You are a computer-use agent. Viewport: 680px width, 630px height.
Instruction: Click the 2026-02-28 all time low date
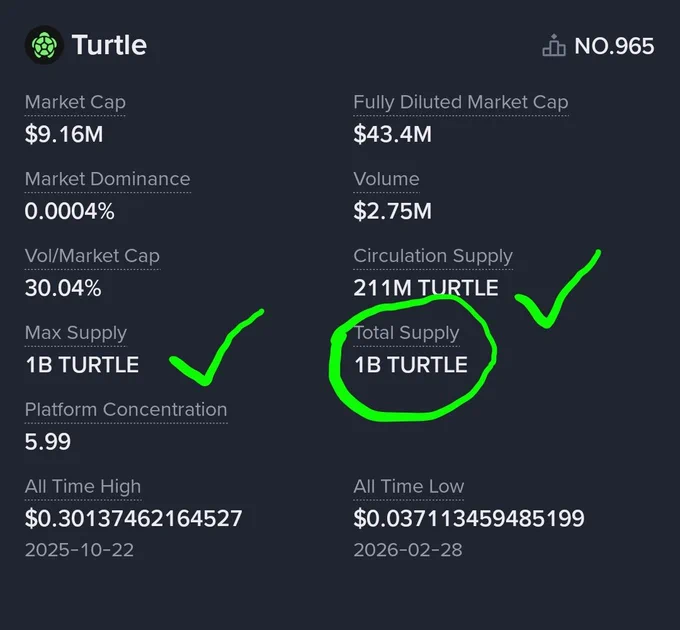tap(408, 550)
